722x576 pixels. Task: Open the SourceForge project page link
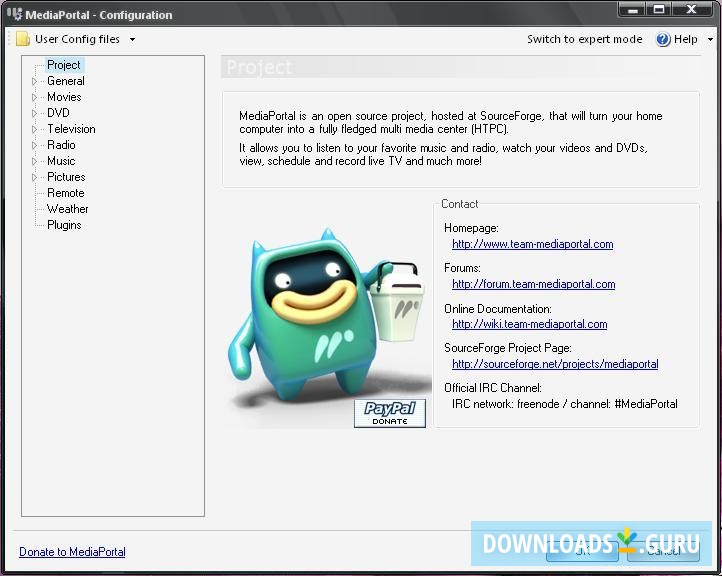click(x=555, y=364)
